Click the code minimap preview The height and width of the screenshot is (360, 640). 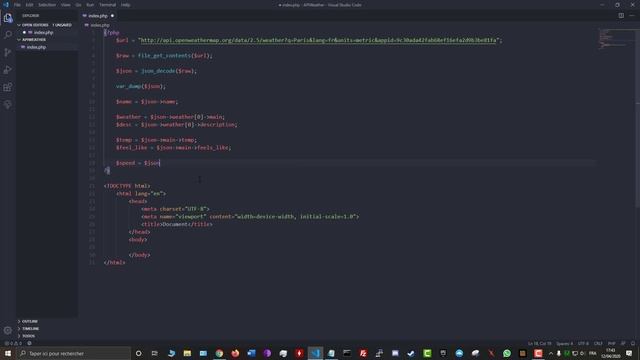point(616,39)
